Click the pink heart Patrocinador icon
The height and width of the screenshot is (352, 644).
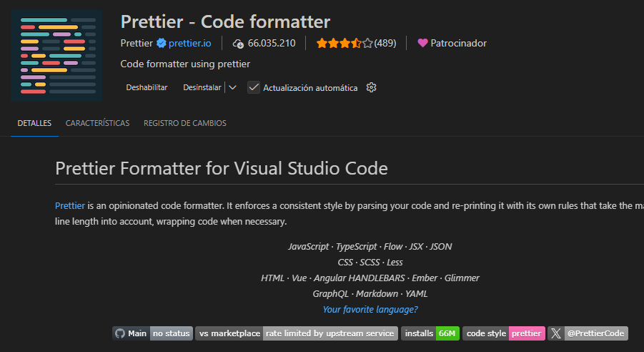(x=422, y=43)
